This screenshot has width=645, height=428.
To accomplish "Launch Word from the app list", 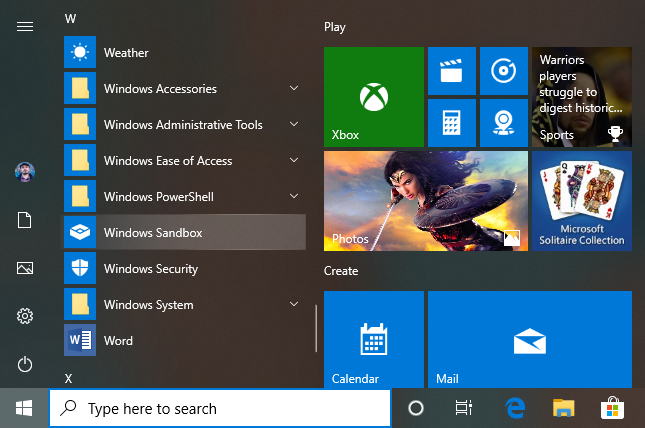I will (x=118, y=341).
